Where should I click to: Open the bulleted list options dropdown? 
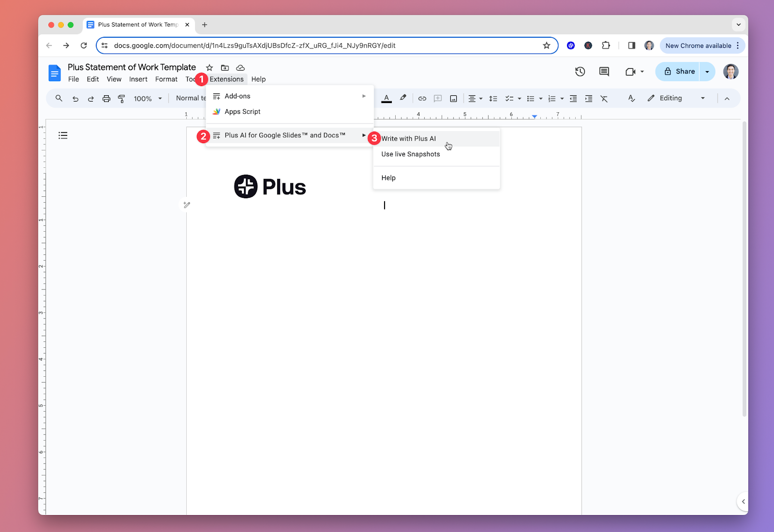pos(540,99)
